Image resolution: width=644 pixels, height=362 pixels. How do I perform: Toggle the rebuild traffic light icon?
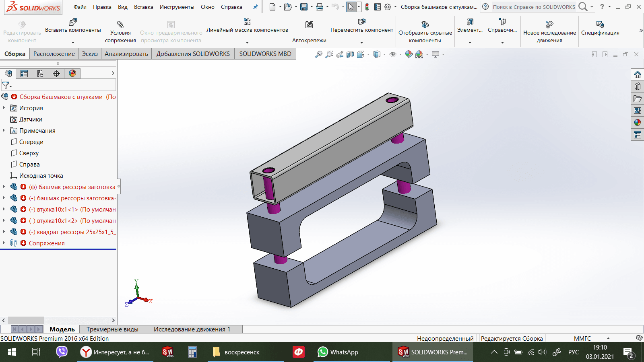tap(367, 7)
